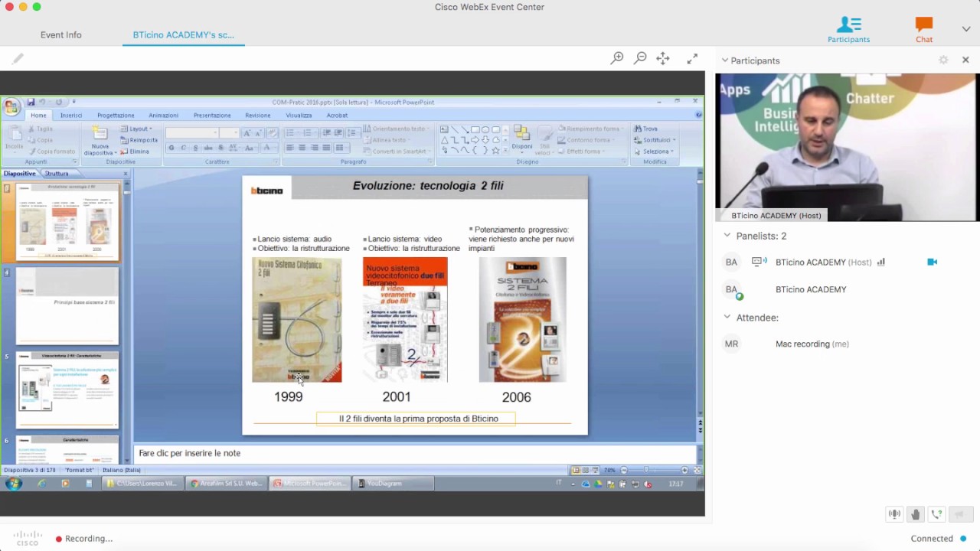The image size is (980, 551).
Task: Select the second BTicino ACADEMY panelist
Action: 847,289
